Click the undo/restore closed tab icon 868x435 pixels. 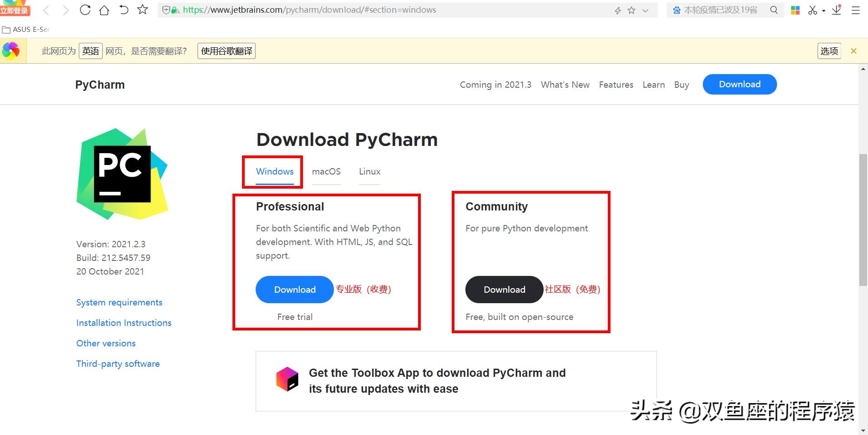[124, 10]
